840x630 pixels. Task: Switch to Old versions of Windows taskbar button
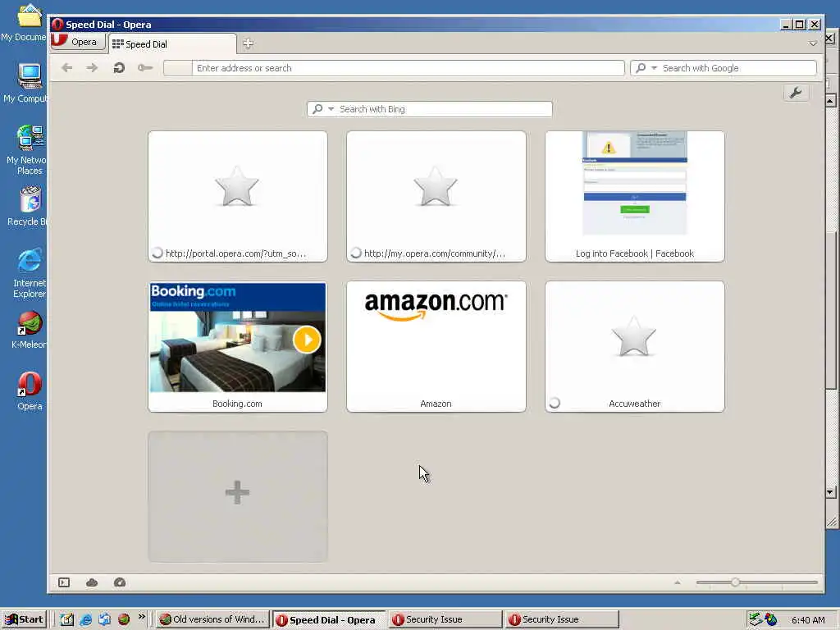(212, 619)
